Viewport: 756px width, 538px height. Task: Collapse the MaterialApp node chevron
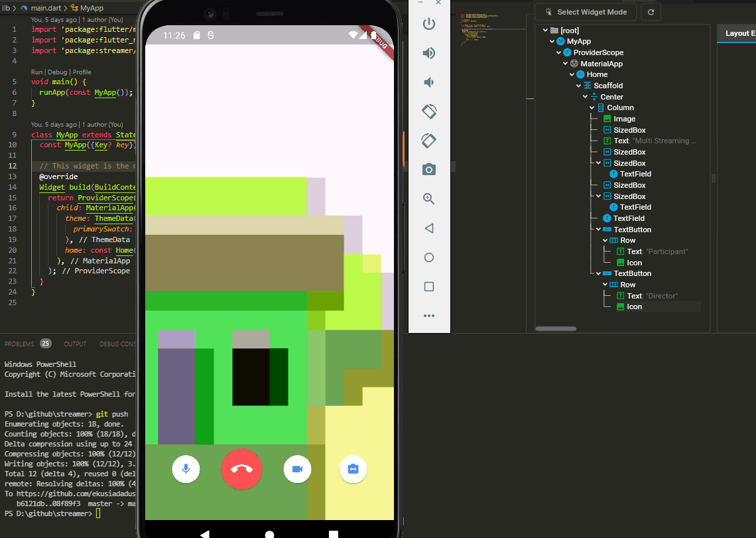coord(566,63)
